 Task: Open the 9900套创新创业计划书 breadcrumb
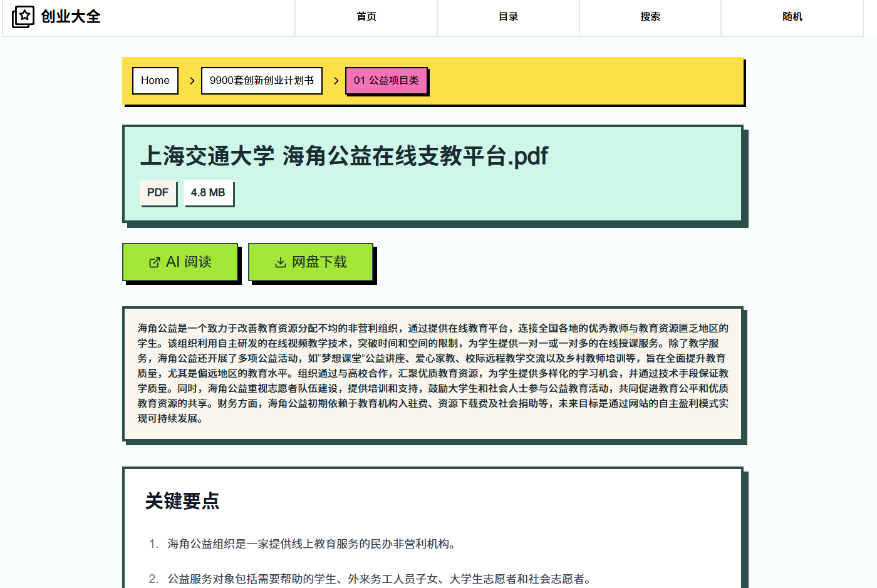262,81
